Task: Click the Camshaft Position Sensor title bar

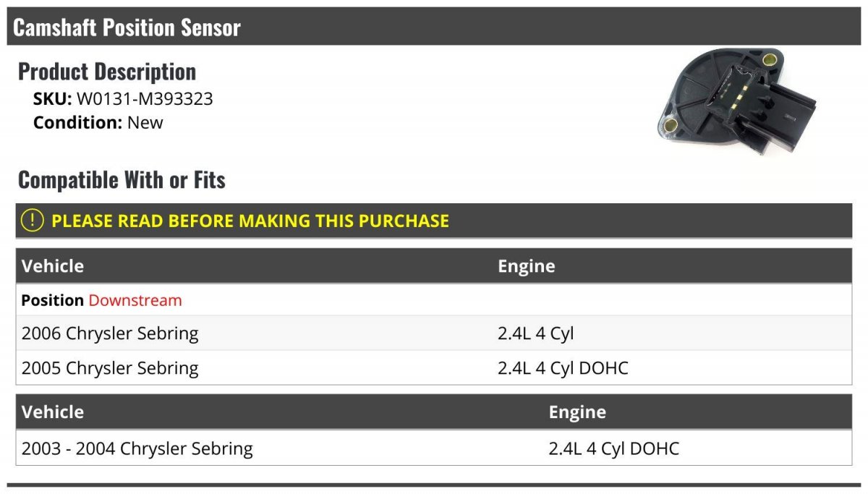Action: pyautogui.click(x=434, y=27)
